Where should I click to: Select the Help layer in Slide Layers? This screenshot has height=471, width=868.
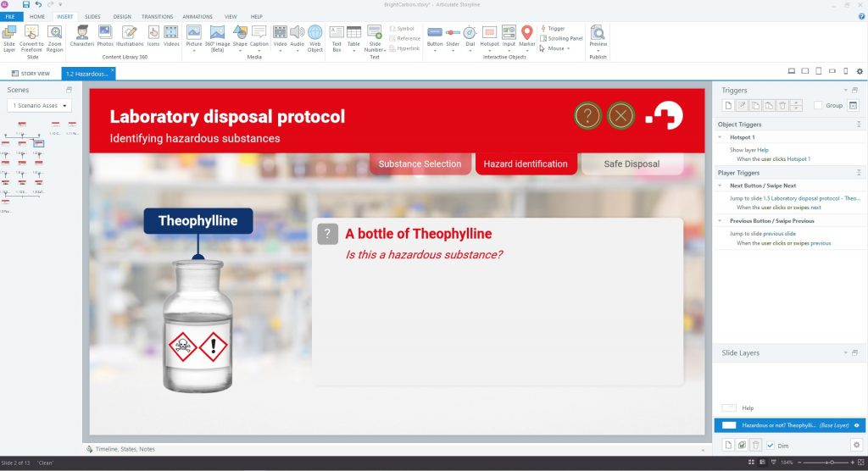(789, 408)
